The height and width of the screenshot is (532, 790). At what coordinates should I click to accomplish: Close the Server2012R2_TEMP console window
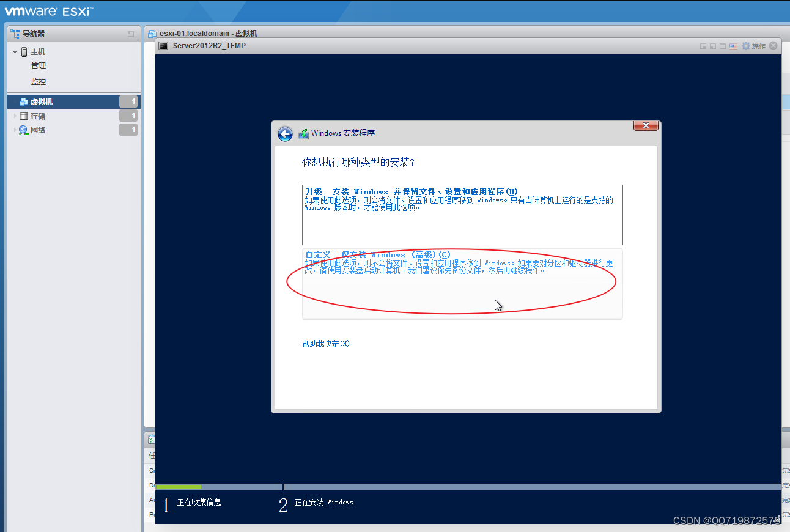coord(773,46)
